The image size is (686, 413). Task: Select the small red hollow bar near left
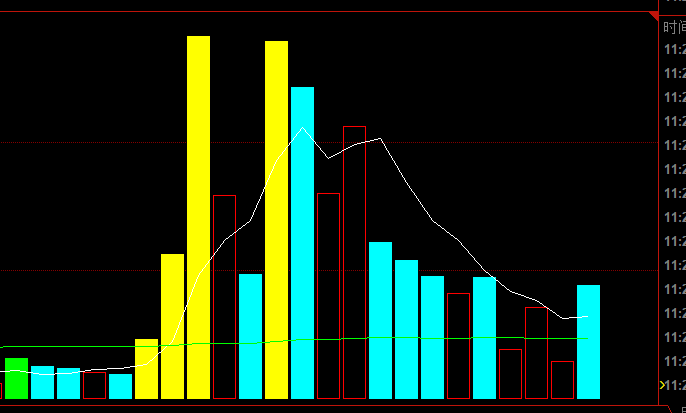point(95,385)
